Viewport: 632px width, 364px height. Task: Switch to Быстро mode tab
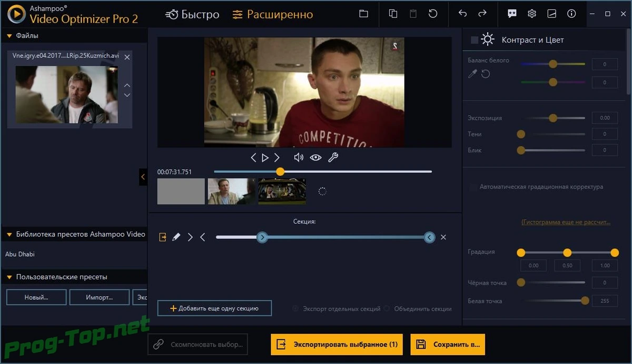coord(192,14)
